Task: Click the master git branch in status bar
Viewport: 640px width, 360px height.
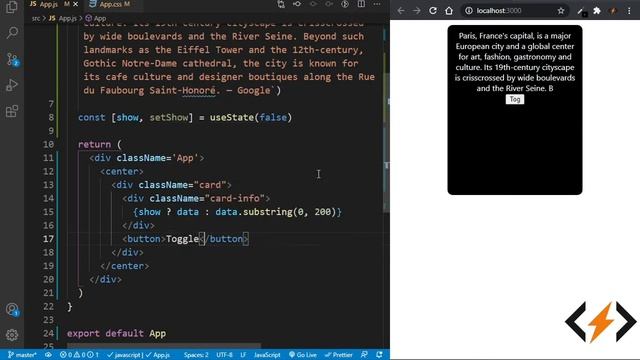Action: point(22,355)
